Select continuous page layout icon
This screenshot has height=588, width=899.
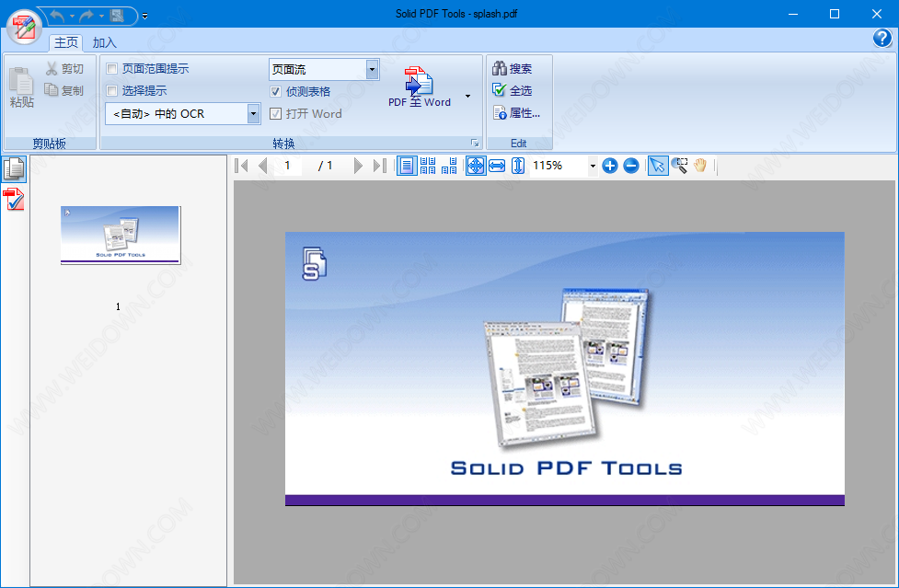point(428,166)
